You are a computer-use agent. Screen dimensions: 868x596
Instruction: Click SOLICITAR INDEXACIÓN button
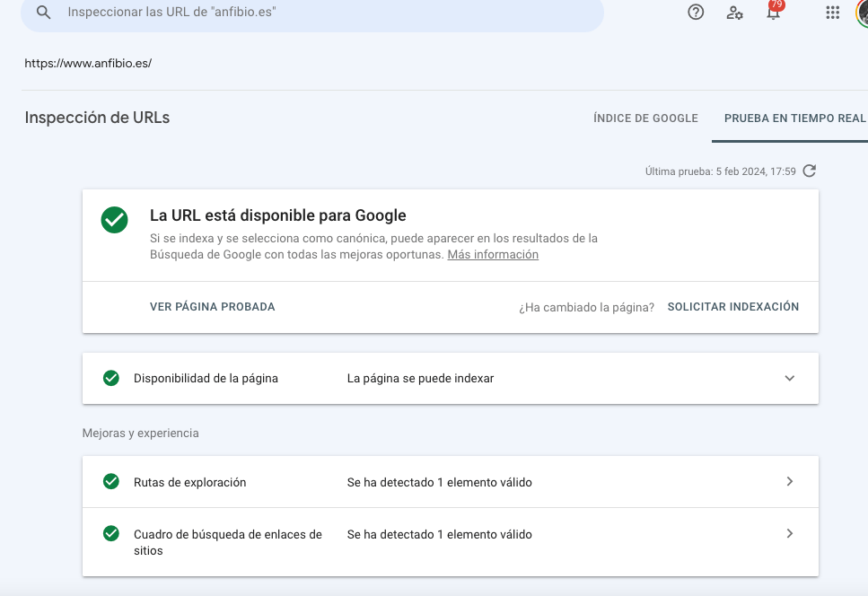(x=733, y=307)
